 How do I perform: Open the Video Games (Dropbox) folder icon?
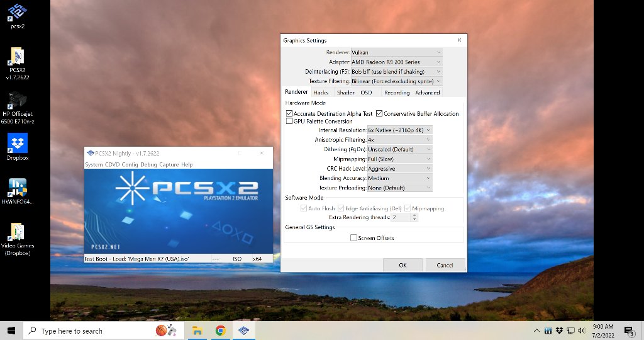point(17,239)
